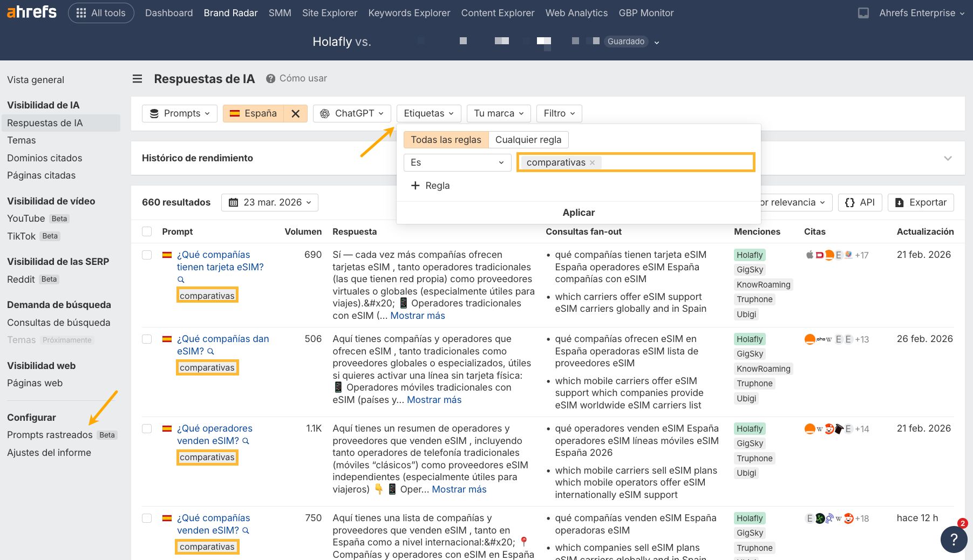Click Mostrar más in first response
The width and height of the screenshot is (973, 560).
(417, 316)
